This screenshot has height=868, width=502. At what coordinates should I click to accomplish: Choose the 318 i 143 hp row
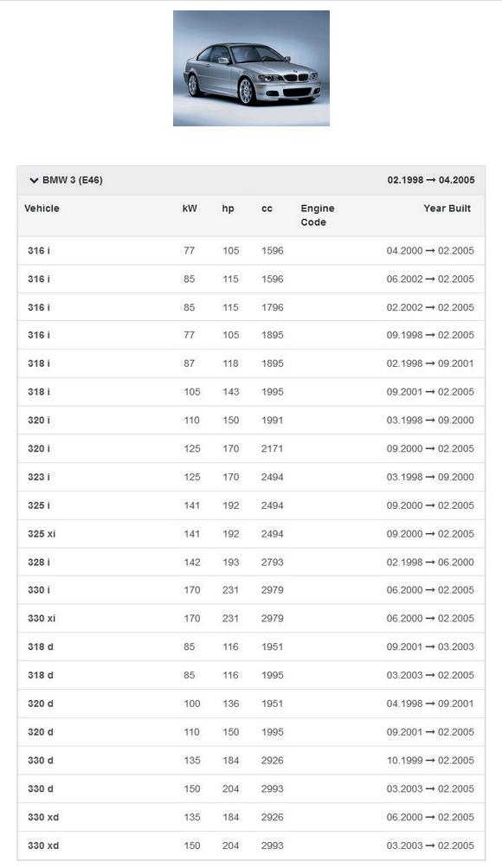pos(251,392)
